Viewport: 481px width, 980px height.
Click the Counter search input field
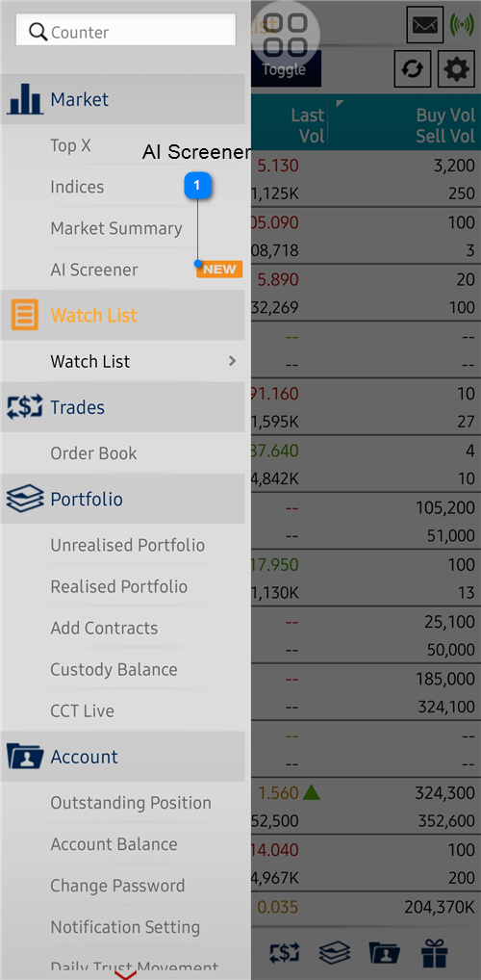126,30
